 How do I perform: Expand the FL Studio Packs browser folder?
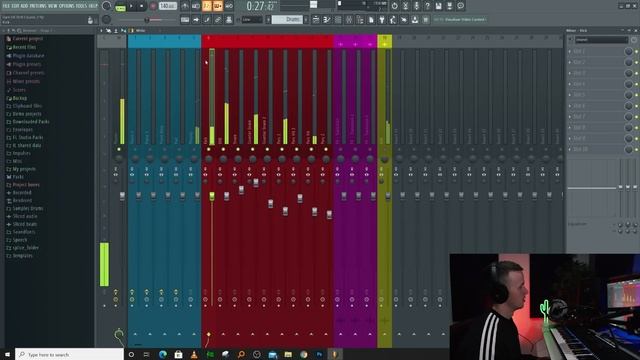point(28,138)
